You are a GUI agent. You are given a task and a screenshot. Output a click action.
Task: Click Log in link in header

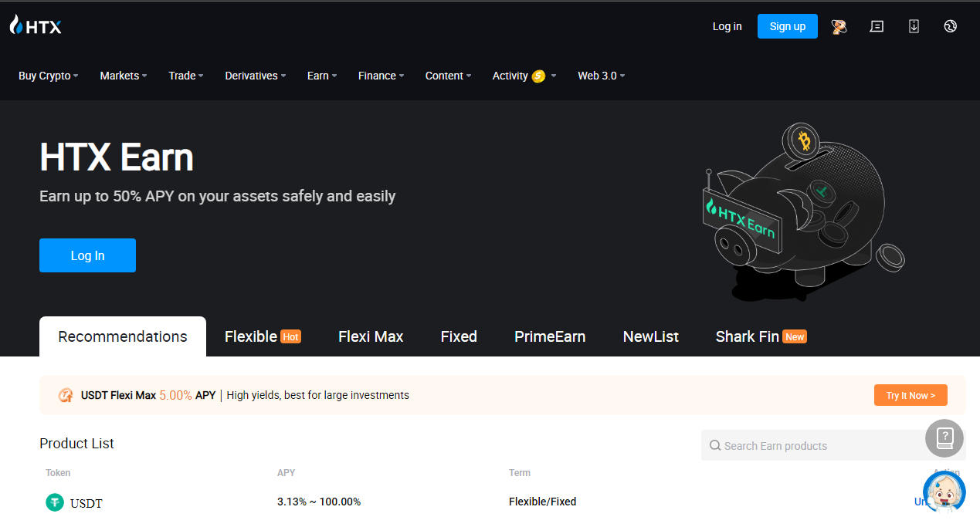[727, 26]
